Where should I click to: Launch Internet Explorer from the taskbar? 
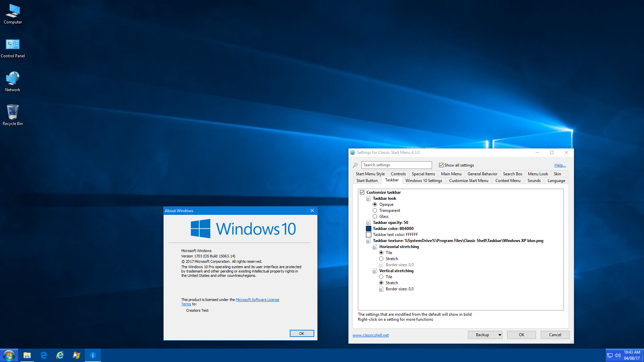pyautogui.click(x=60, y=355)
